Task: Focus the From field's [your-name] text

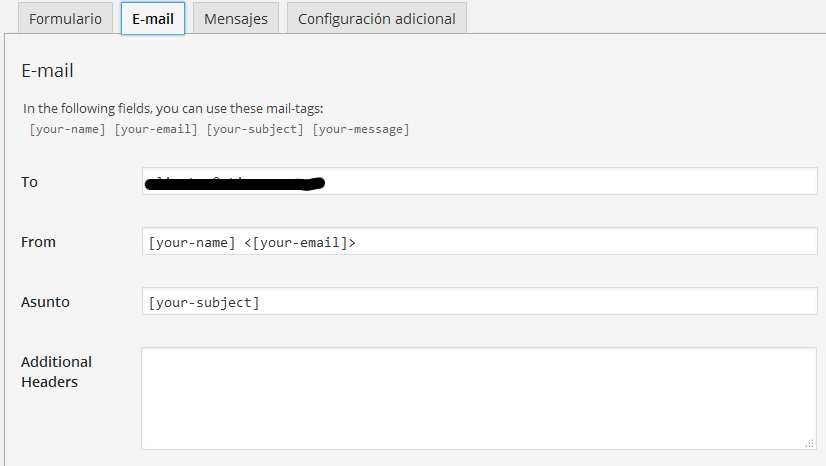Action: [192, 242]
